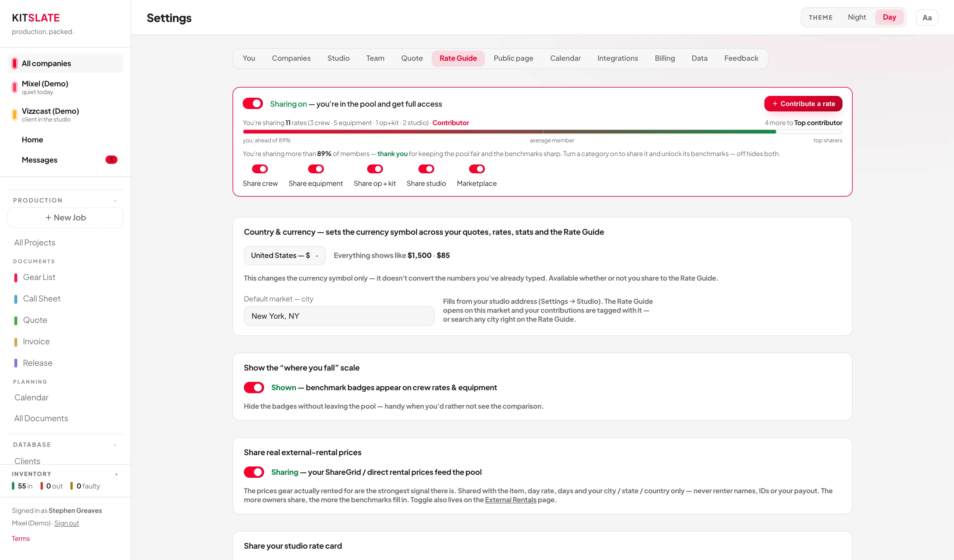954x560 pixels.
Task: Toggle Share equipment switch
Action: coord(316,169)
